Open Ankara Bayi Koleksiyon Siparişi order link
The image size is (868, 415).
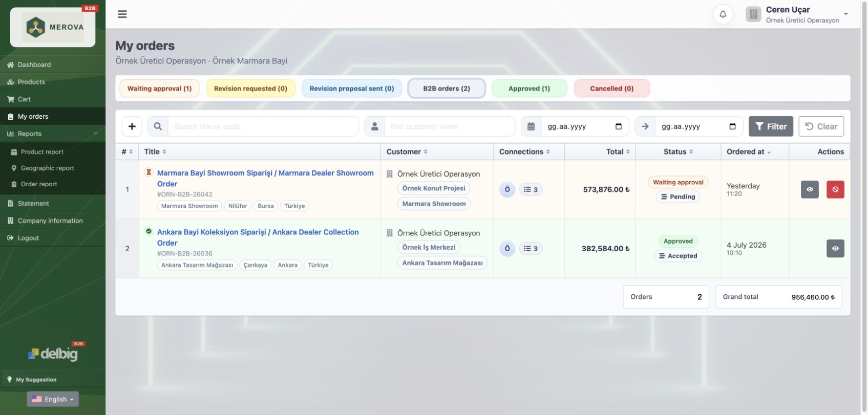coord(258,237)
